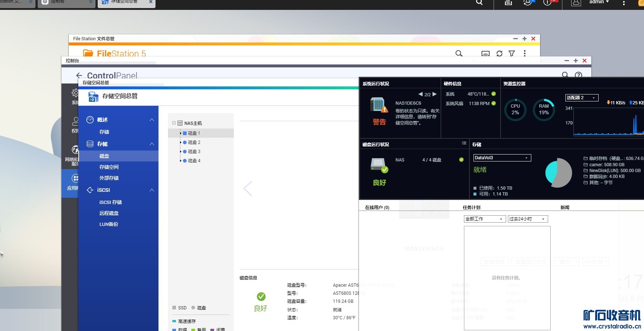Open the File Station filter icon

click(x=512, y=53)
